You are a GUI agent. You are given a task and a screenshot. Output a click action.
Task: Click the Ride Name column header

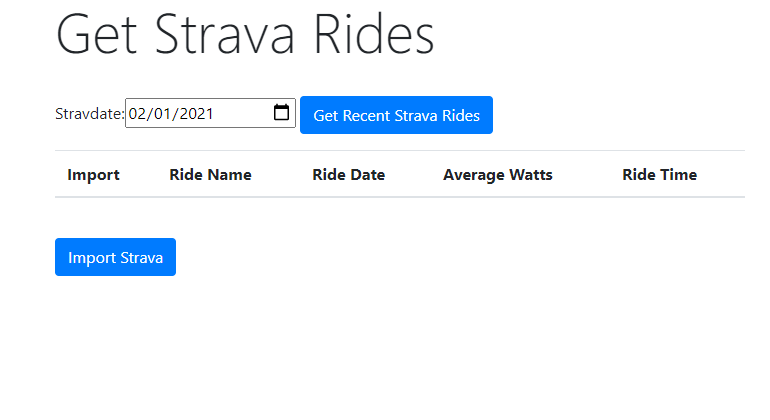click(210, 175)
